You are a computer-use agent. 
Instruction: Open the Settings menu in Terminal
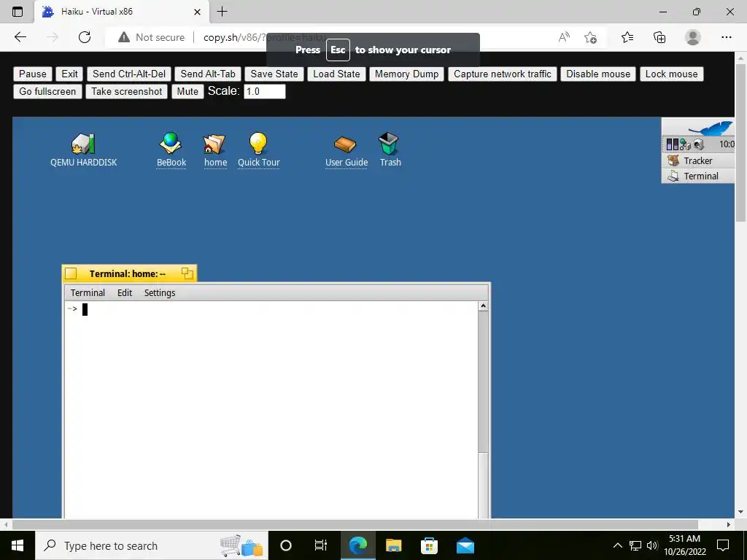coord(160,293)
